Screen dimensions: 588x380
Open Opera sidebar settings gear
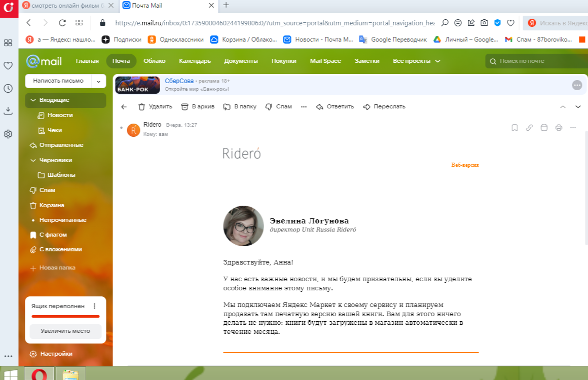pos(8,134)
